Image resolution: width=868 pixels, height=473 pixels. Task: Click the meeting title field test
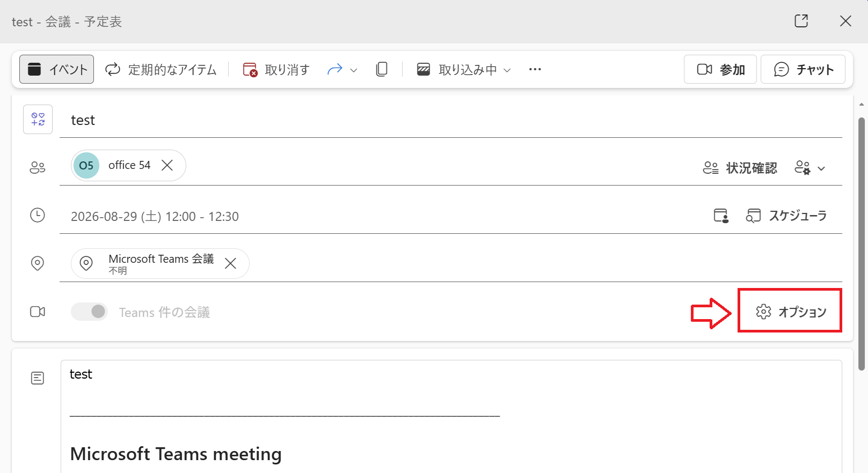(x=451, y=120)
